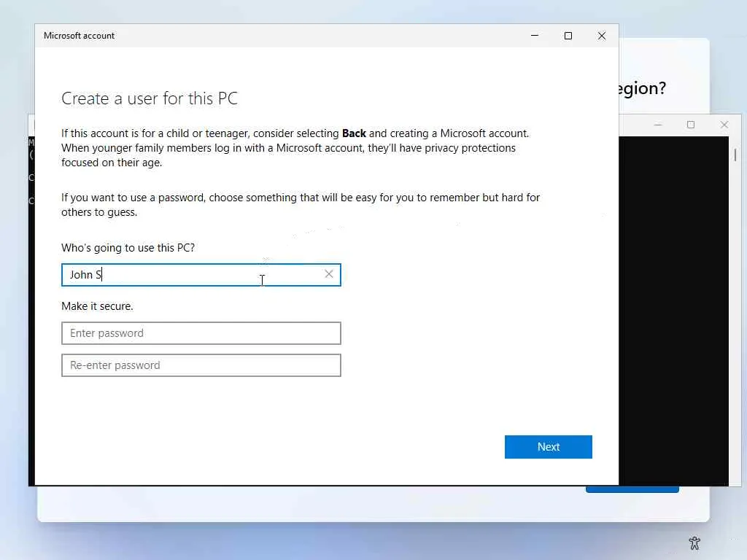This screenshot has height=560, width=747.
Task: Click the Next button
Action: pyautogui.click(x=549, y=447)
